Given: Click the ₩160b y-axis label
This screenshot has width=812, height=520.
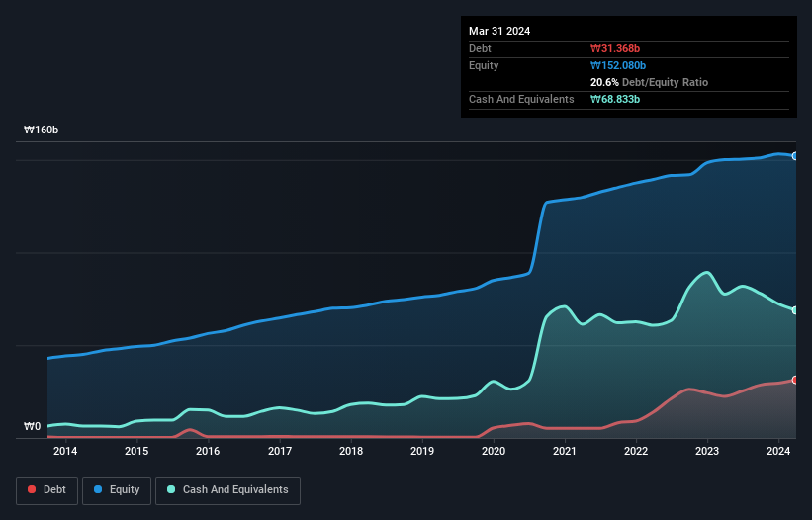Looking at the screenshot, I should [41, 130].
